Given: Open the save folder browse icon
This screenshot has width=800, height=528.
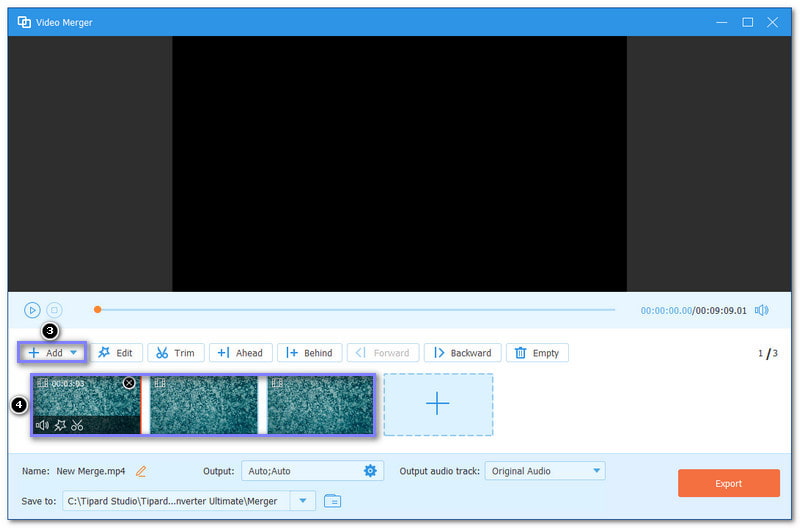Looking at the screenshot, I should pos(333,500).
